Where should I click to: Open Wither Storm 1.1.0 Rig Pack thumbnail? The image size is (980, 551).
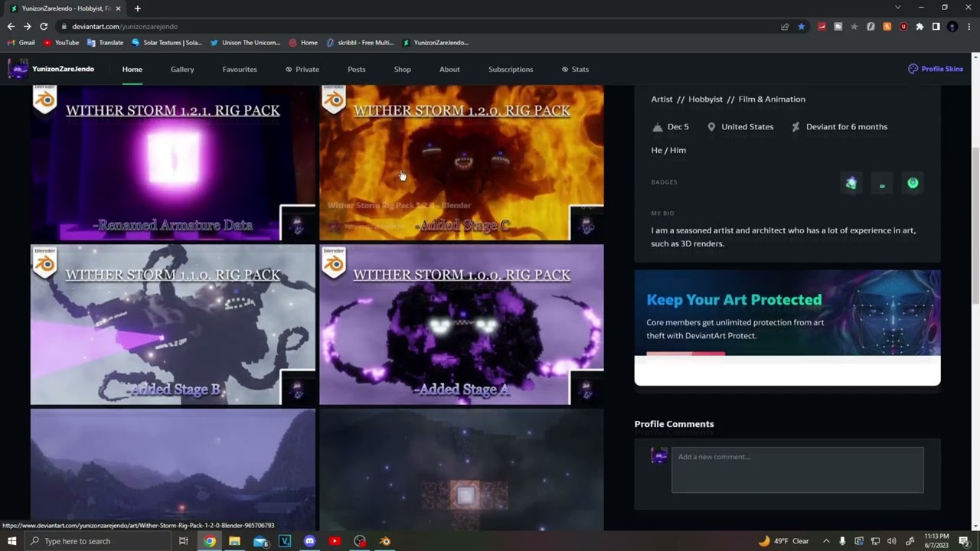click(x=173, y=324)
